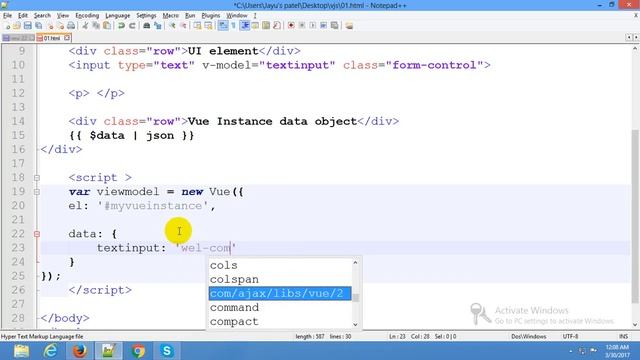Open the Search menu

42,16
